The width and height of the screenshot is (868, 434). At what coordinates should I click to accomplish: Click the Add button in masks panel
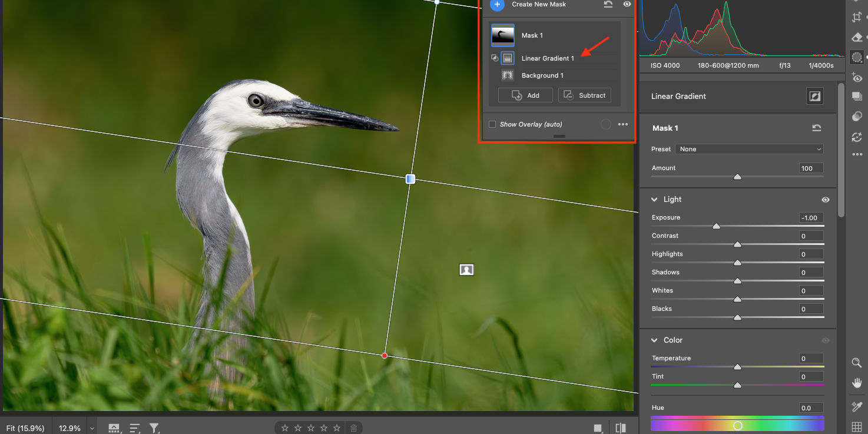click(x=525, y=95)
